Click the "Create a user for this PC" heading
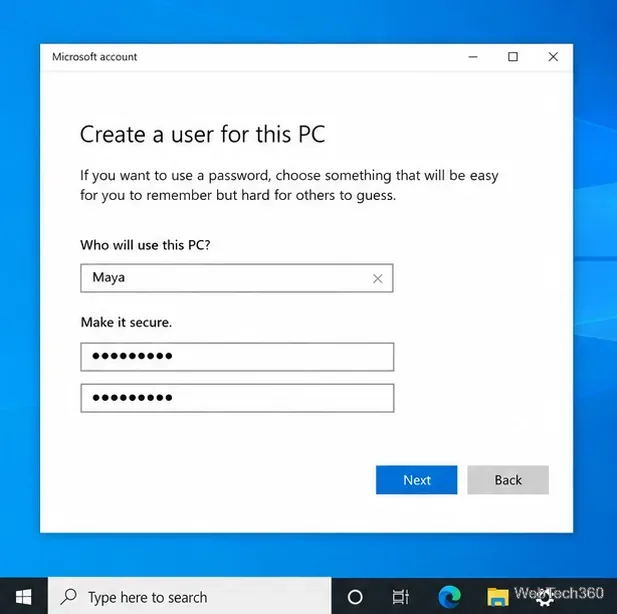 click(203, 134)
